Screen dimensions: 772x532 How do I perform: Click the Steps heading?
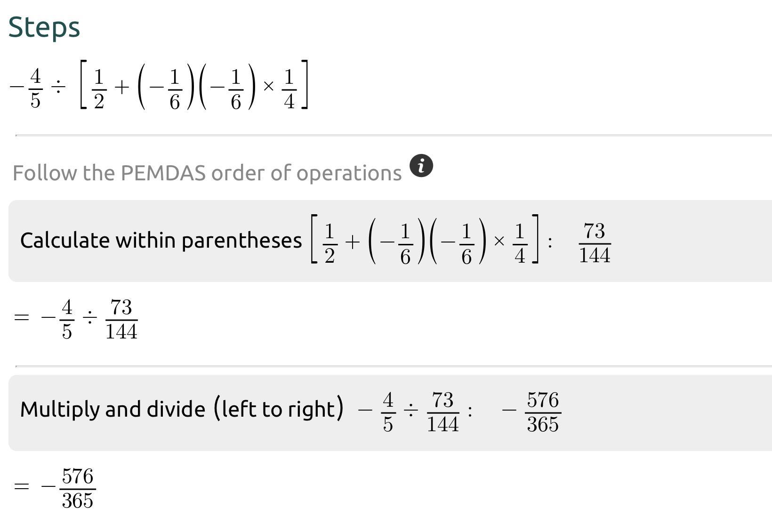click(x=44, y=27)
